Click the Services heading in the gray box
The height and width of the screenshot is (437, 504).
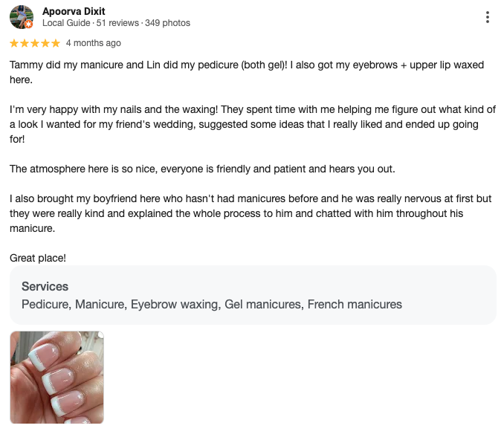(x=45, y=287)
